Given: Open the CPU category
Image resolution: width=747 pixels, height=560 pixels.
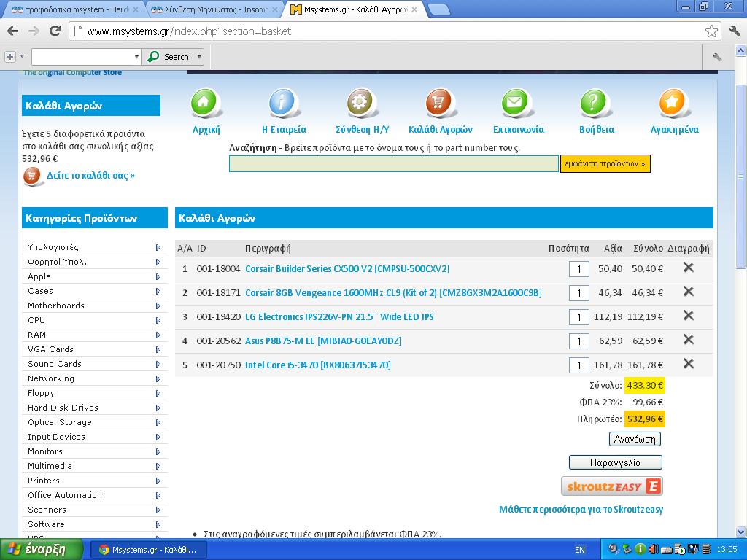Looking at the screenshot, I should (36, 320).
